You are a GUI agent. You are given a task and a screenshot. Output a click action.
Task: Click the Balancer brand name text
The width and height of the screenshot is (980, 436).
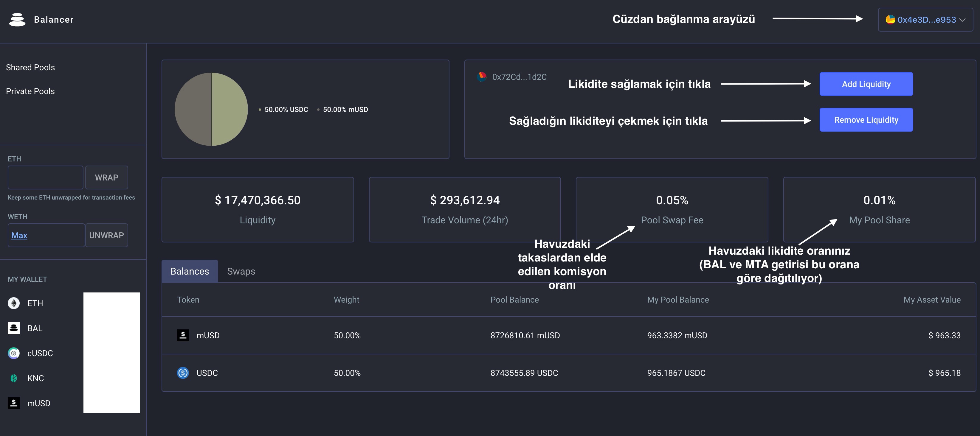pos(54,19)
